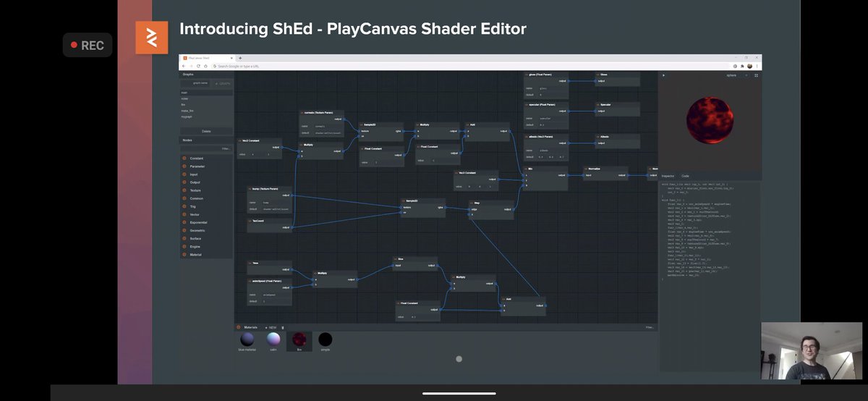Click the presenter webcam video thumbnail

click(811, 351)
